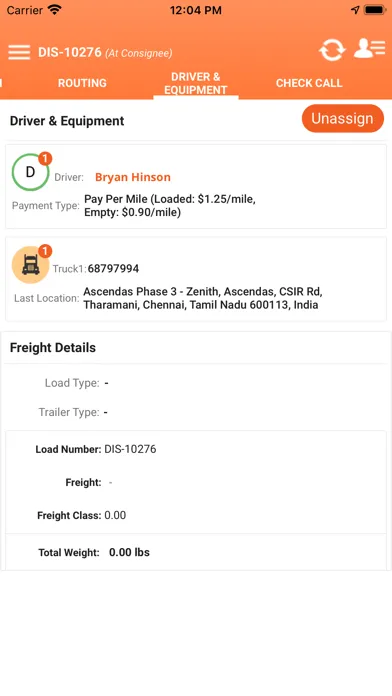Screen dimensions: 392x696
Task: Tap the Wi-Fi status icon
Action: tap(55, 10)
